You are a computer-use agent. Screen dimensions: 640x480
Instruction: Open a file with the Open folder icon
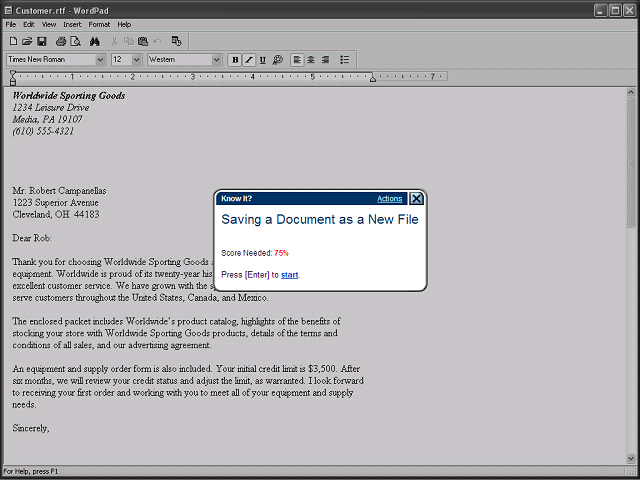(x=27, y=41)
